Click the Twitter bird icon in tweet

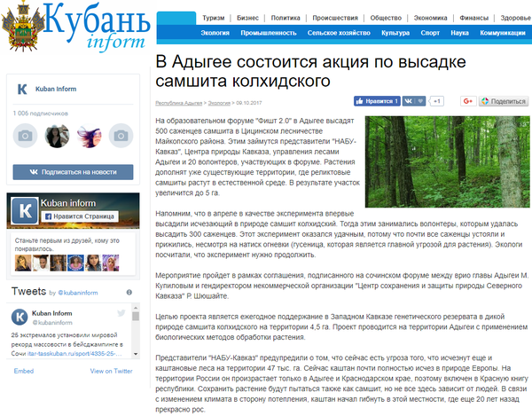coord(121,313)
